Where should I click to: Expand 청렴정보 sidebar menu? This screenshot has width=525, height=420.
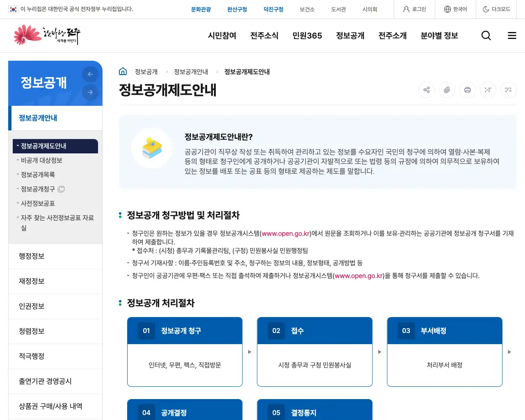coord(55,331)
